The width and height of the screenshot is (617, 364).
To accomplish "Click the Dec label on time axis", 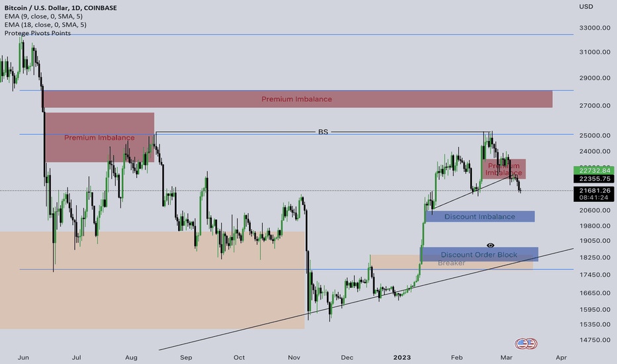I will pyautogui.click(x=347, y=357).
